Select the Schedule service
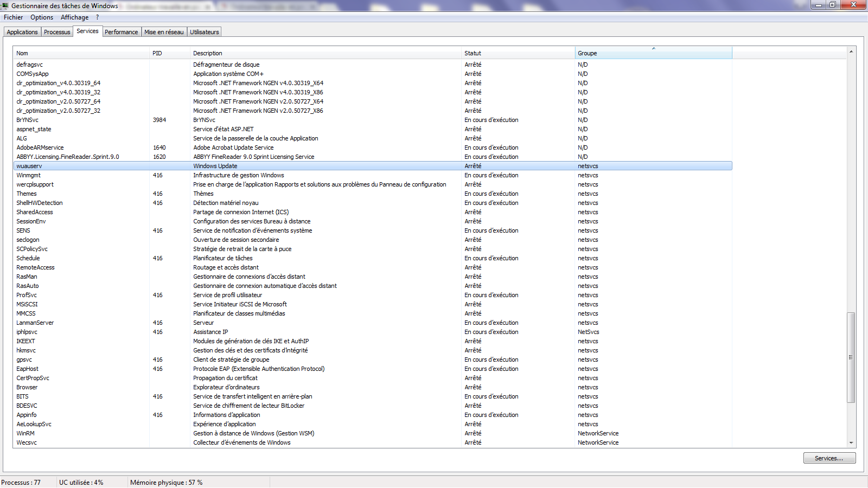 [373, 258]
